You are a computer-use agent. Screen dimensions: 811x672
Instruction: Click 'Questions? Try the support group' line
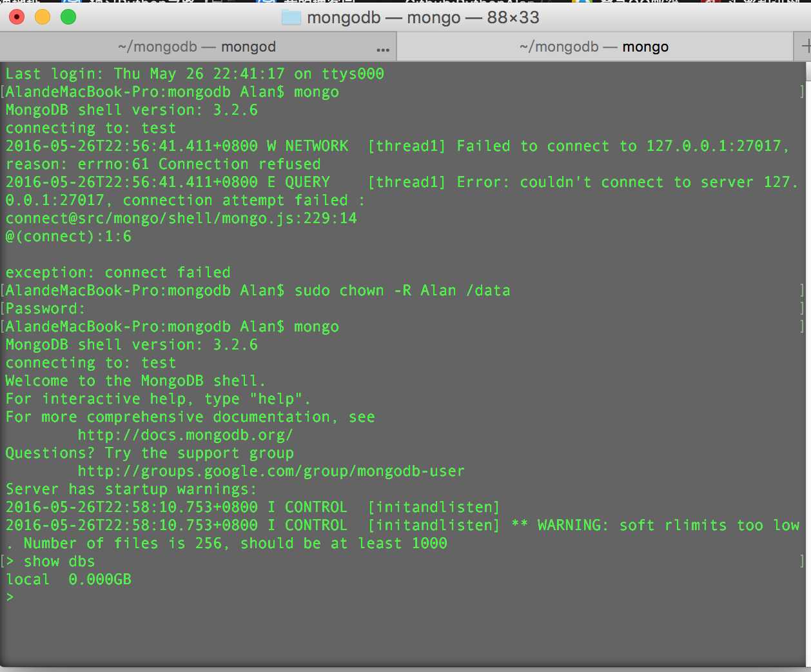tap(150, 453)
